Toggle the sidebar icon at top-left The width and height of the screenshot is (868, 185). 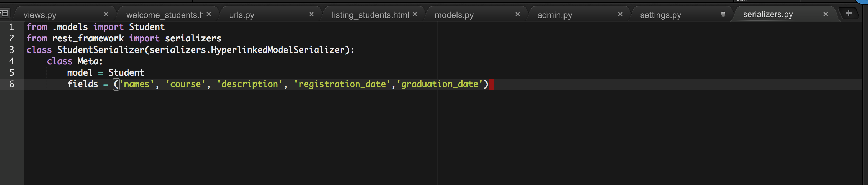click(5, 14)
